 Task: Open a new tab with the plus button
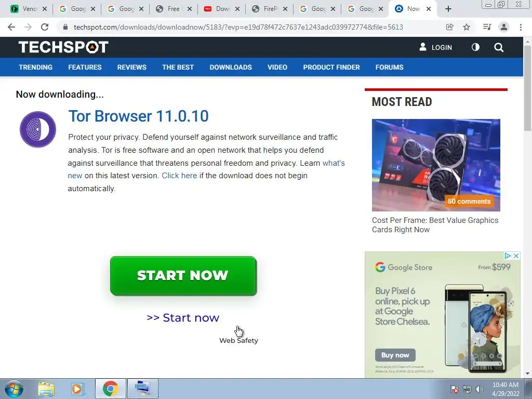click(x=448, y=9)
